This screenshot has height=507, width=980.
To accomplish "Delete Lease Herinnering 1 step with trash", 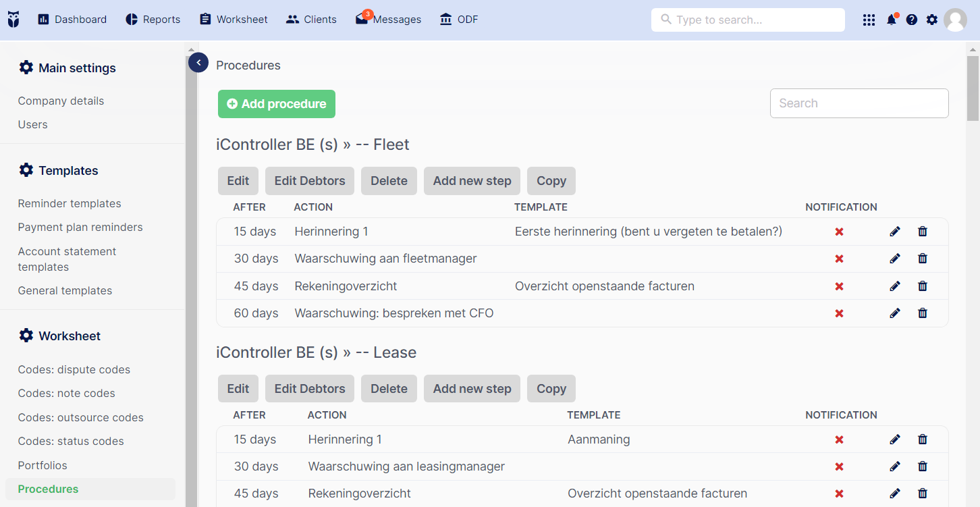I will [x=923, y=439].
